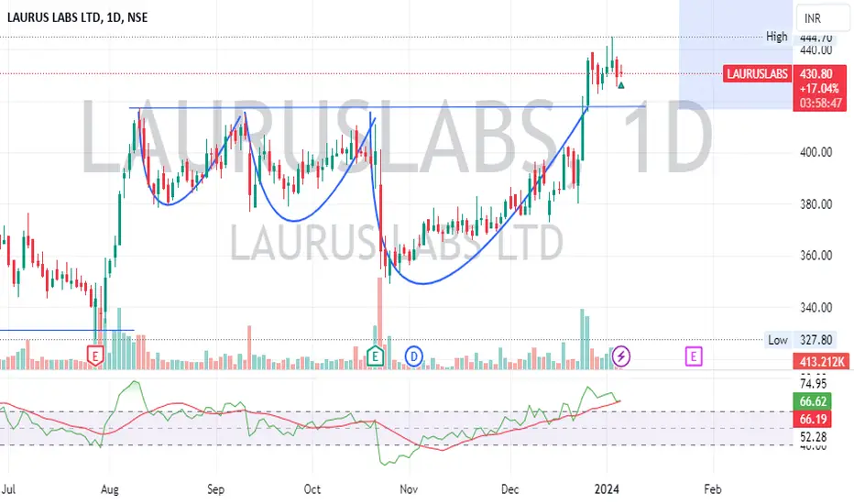Select the red LAURUSLABS symbol label
The height and width of the screenshot is (504, 854).
tap(757, 73)
